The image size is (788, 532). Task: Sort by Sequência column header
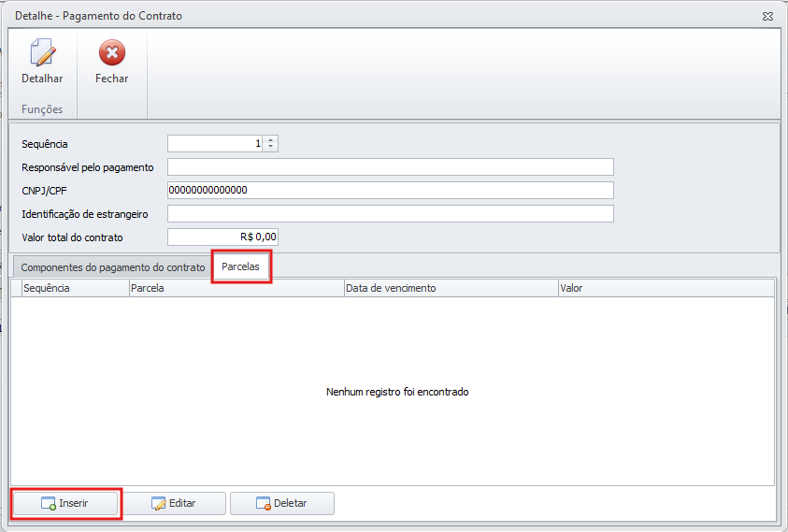pyautogui.click(x=75, y=288)
